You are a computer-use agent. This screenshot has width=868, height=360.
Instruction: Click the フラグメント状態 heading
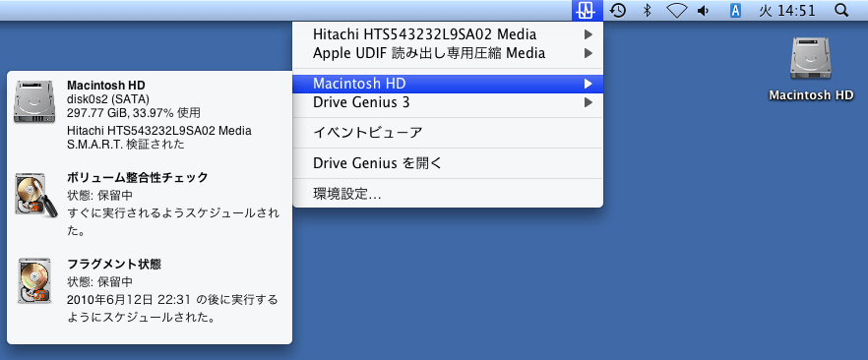(114, 265)
